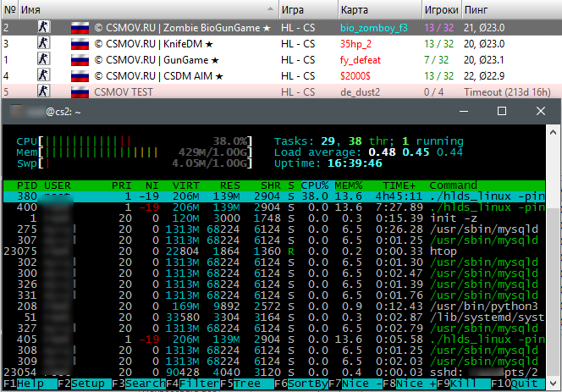Sort servers by the Игра column header
562x392 pixels.
pyautogui.click(x=309, y=9)
